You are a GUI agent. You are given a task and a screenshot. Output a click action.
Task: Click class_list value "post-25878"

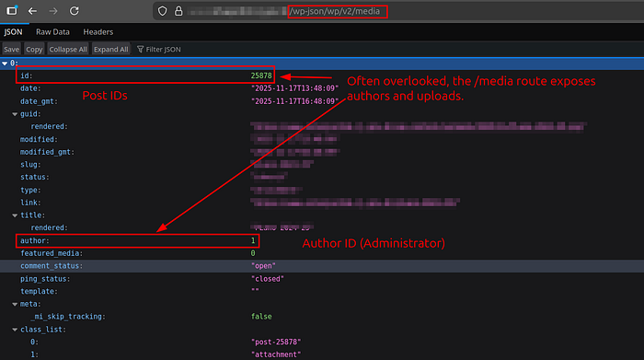[x=276, y=342]
